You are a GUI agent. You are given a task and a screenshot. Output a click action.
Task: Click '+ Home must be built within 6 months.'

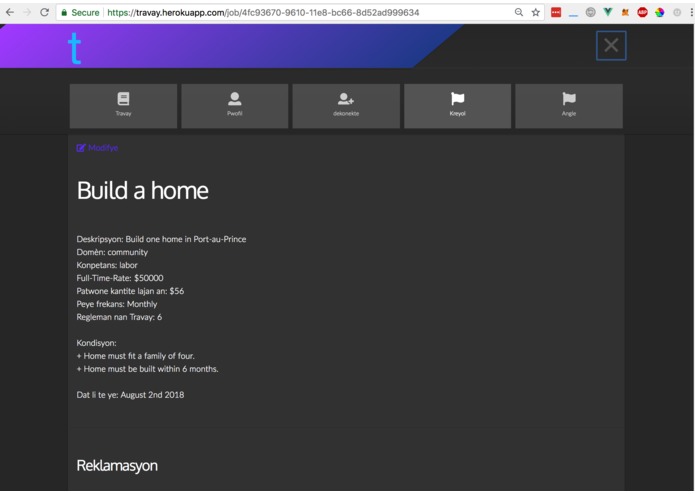point(148,369)
